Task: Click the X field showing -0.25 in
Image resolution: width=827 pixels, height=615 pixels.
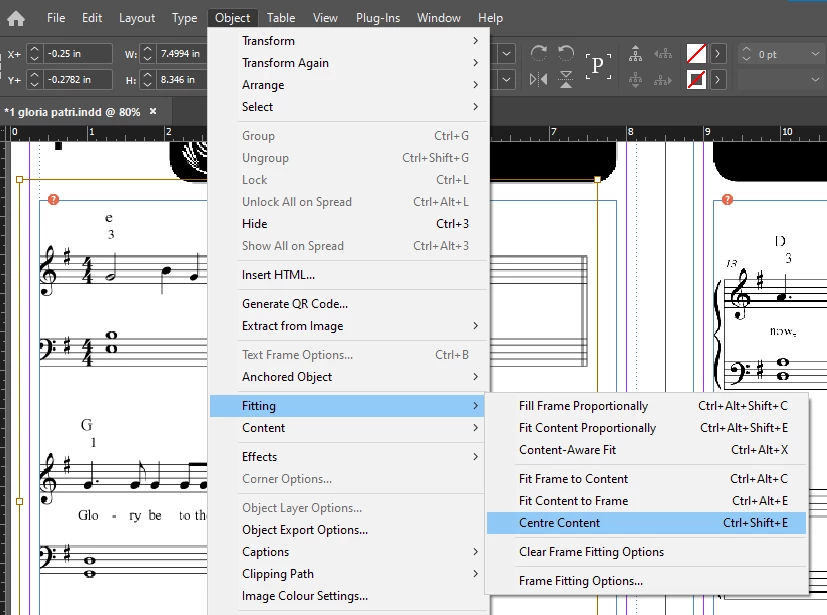Action: pyautogui.click(x=78, y=53)
